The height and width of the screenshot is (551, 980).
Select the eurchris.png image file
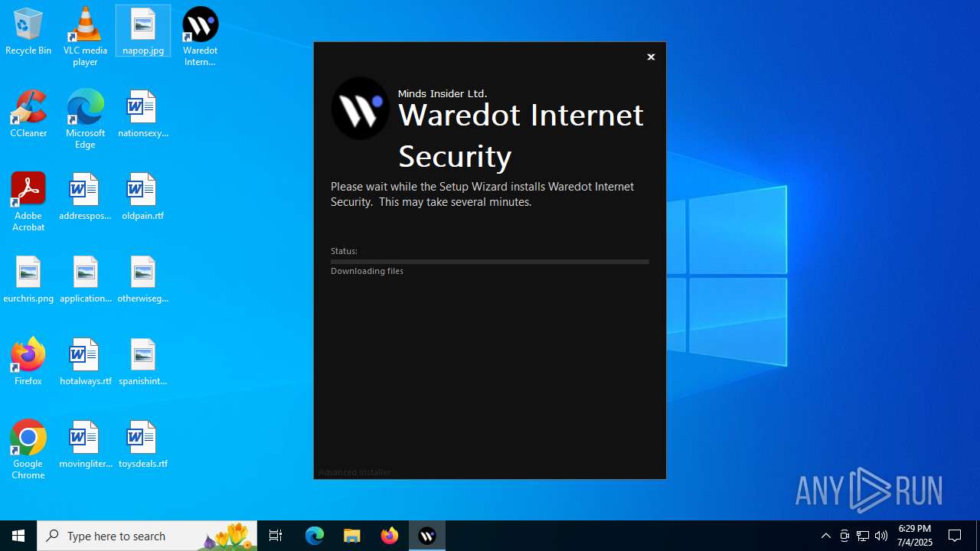pos(28,279)
